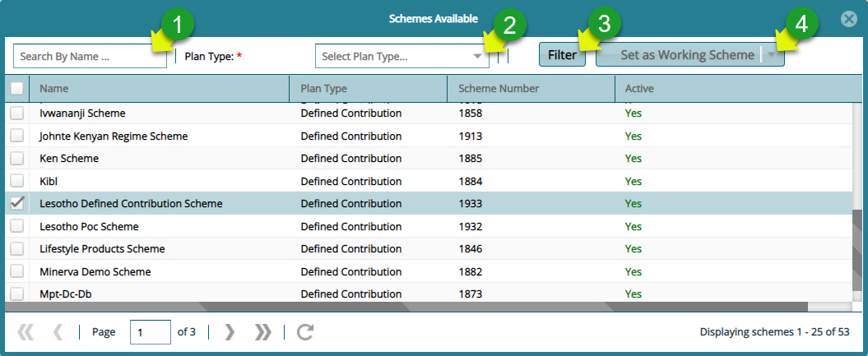Screen dimensions: 868x356
Task: Sort by the Scheme Number column header
Action: (x=531, y=89)
